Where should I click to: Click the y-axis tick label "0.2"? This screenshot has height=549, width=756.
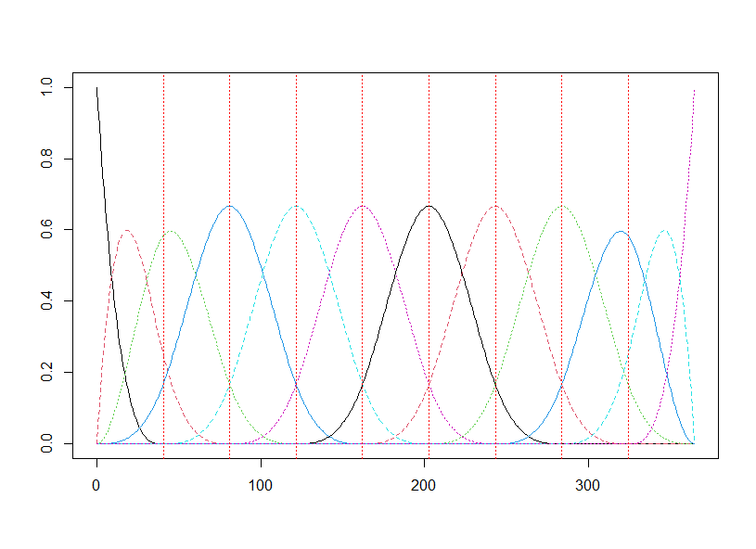46,372
